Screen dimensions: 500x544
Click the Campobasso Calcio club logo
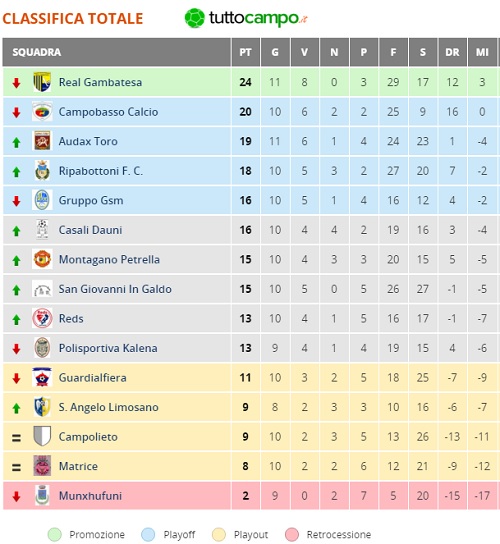pos(42,111)
